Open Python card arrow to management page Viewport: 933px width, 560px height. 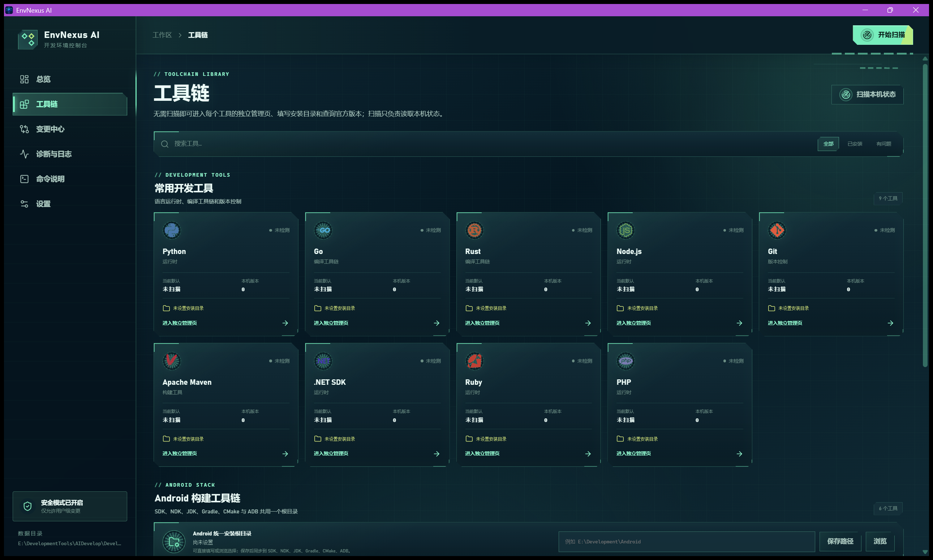tap(285, 323)
